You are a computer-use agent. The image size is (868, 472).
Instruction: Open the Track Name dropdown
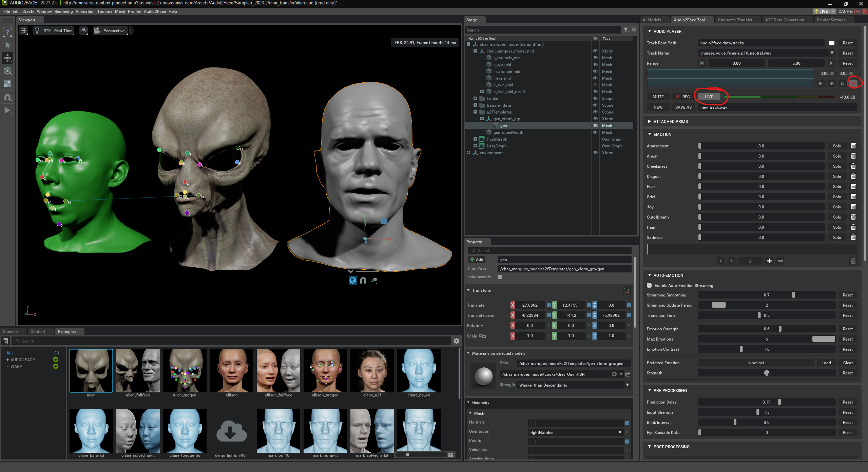pos(832,53)
